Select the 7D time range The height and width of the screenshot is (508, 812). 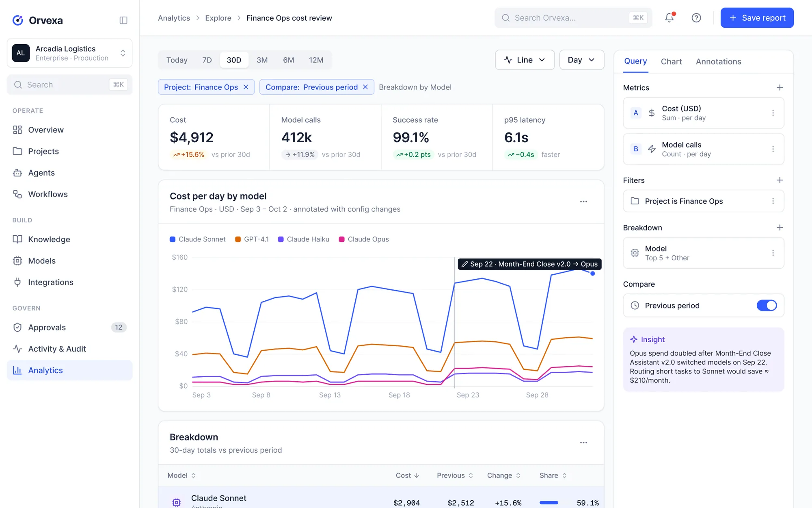(207, 60)
